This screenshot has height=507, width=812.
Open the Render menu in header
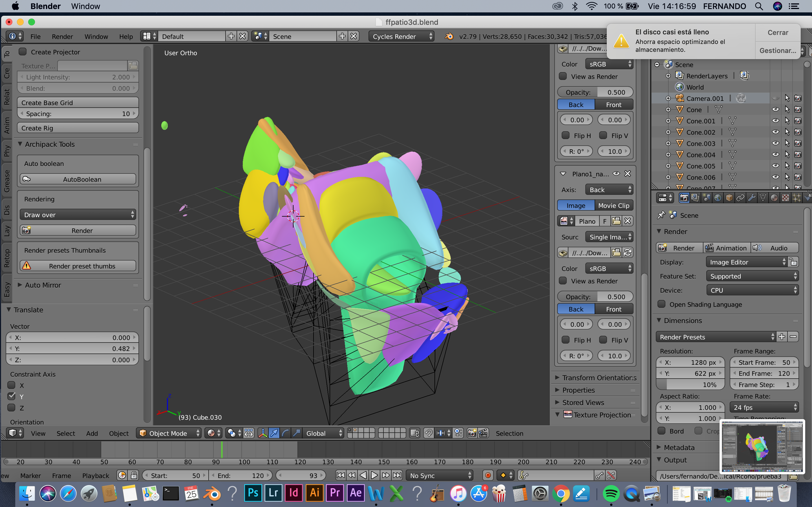coord(62,36)
